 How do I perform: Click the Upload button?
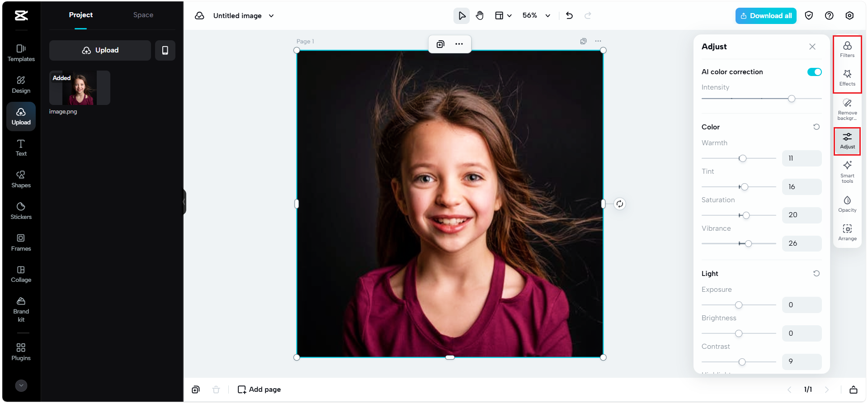point(100,50)
